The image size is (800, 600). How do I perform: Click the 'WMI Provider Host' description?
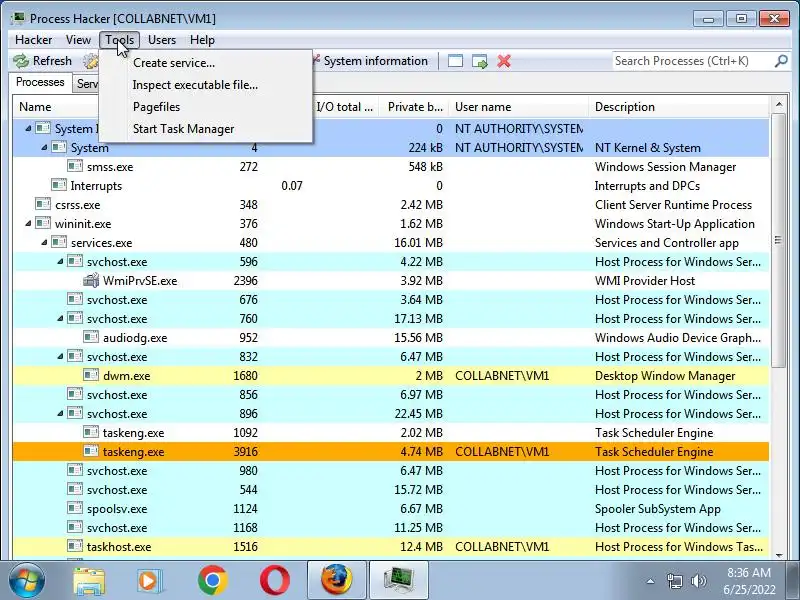(645, 281)
